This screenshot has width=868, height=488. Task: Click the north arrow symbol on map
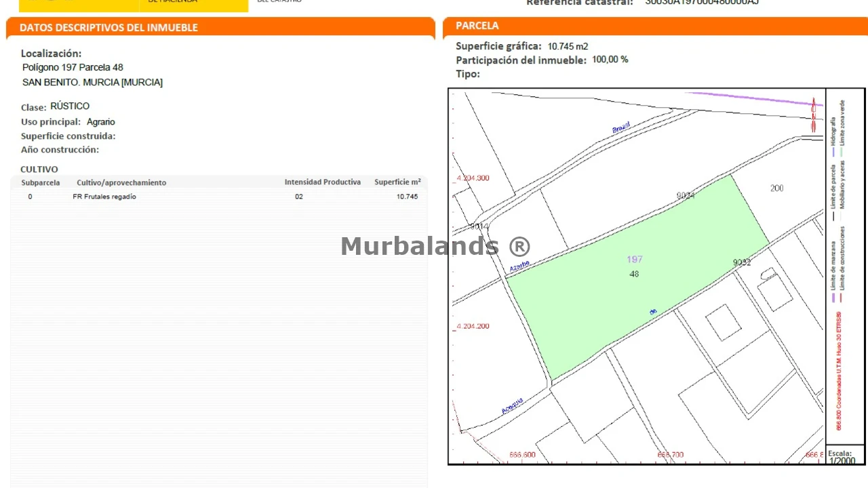pos(814,115)
